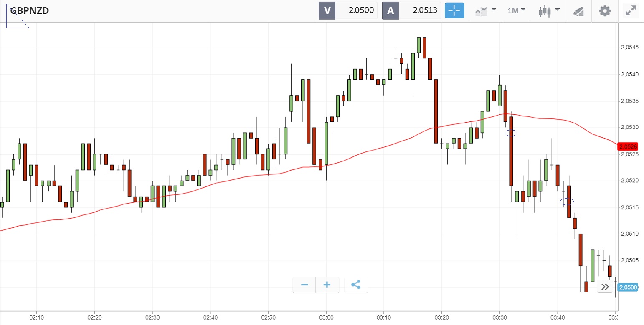Open the candlestick chart type dropdown

click(x=549, y=10)
